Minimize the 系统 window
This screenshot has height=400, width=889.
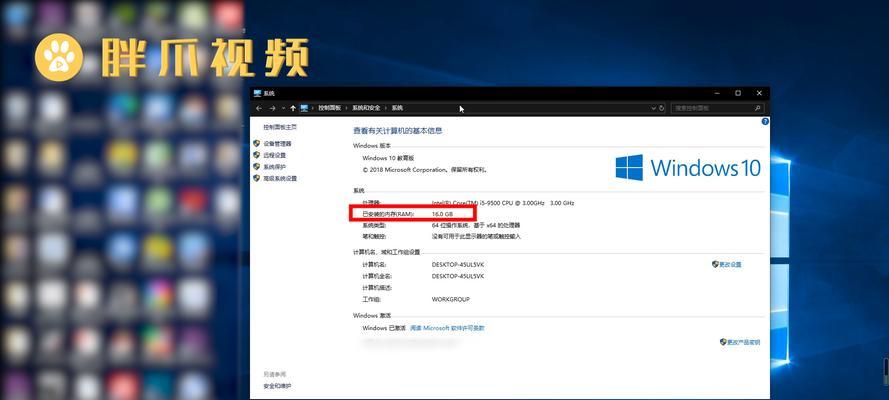717,93
